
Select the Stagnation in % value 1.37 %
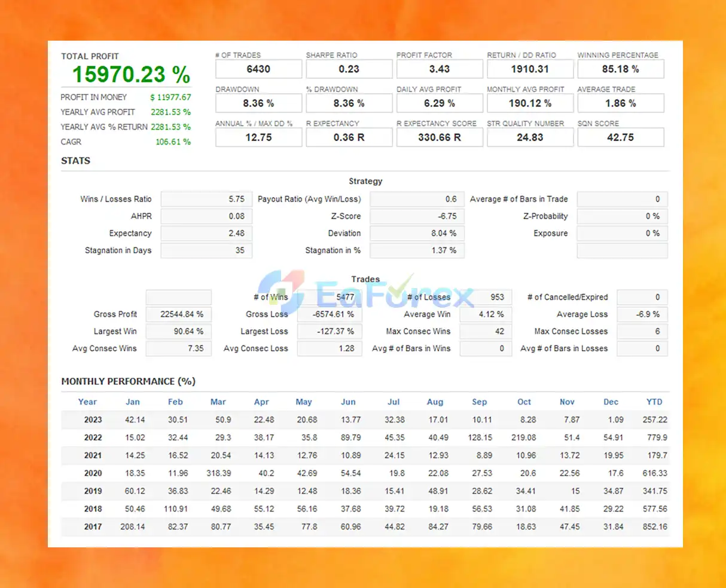click(x=417, y=250)
